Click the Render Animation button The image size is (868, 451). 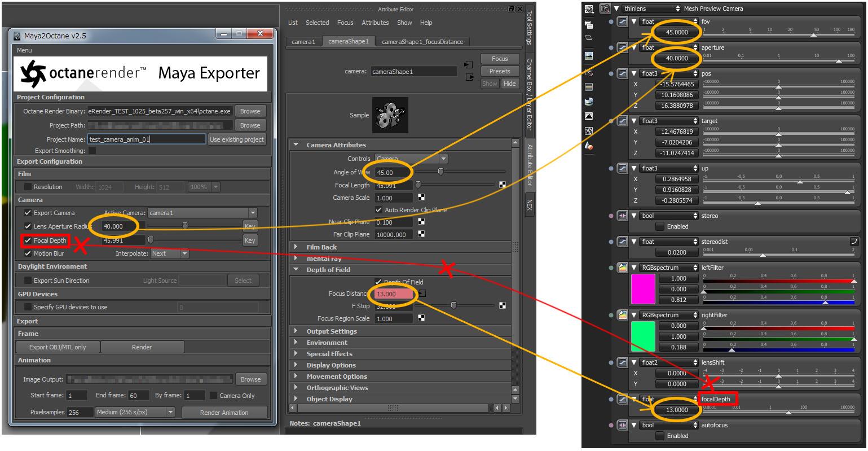(x=224, y=413)
